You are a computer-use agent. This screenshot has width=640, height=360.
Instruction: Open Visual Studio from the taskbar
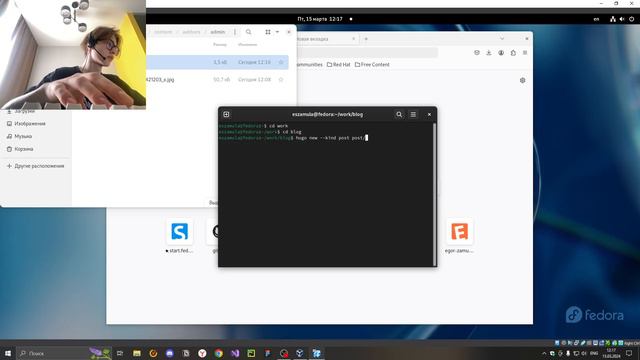tap(235, 353)
